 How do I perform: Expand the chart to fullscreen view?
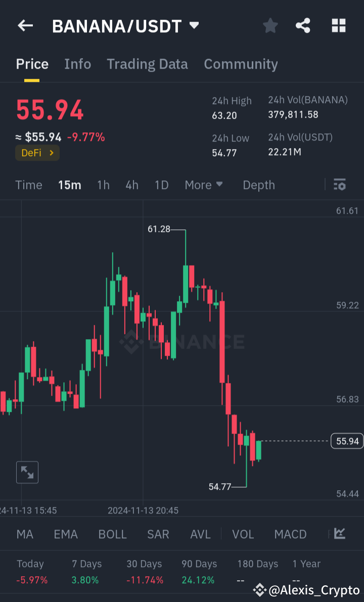click(x=27, y=472)
